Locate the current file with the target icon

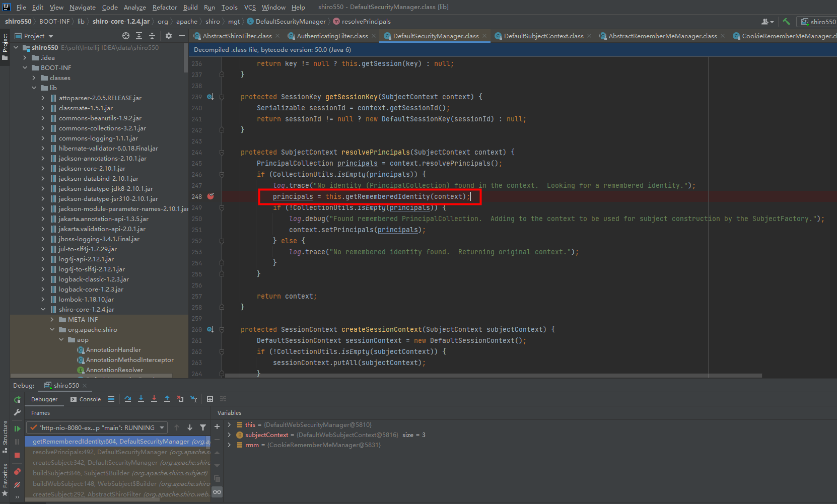pyautogui.click(x=126, y=36)
